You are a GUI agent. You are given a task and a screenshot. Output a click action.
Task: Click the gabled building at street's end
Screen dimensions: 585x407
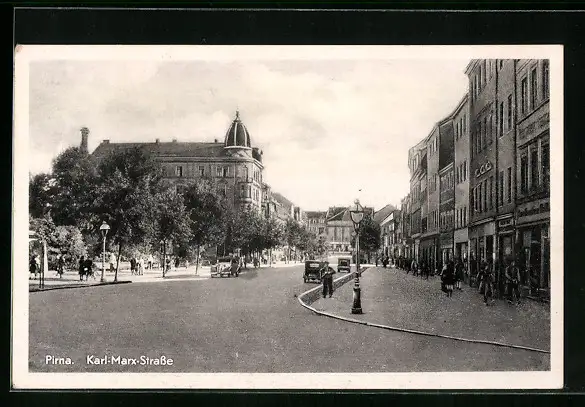click(340, 228)
